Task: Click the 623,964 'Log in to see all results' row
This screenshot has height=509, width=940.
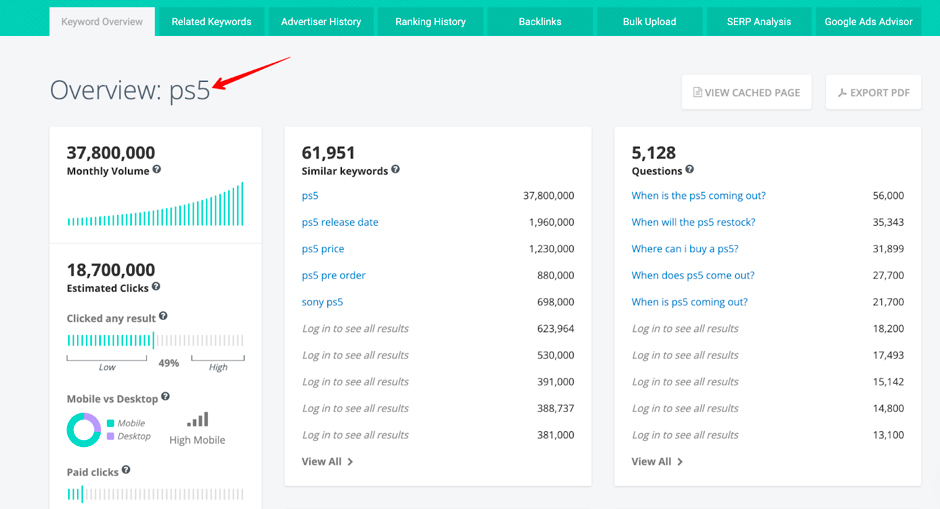Action: click(438, 329)
